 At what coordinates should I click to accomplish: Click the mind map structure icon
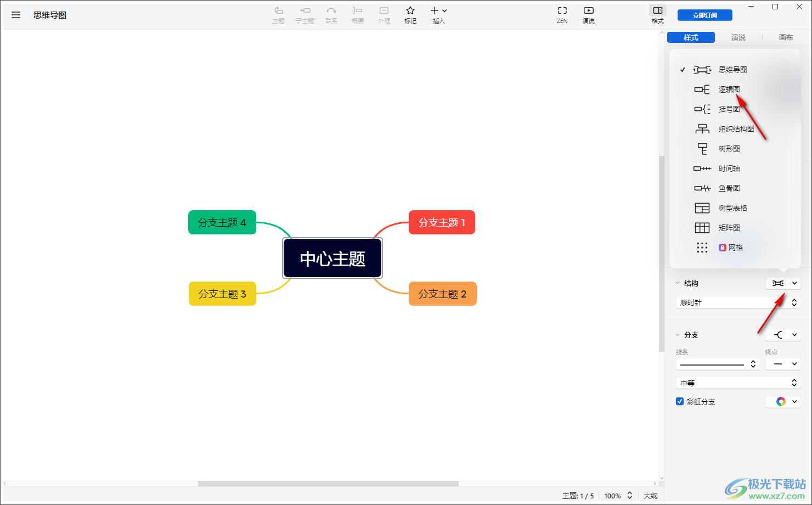[702, 70]
